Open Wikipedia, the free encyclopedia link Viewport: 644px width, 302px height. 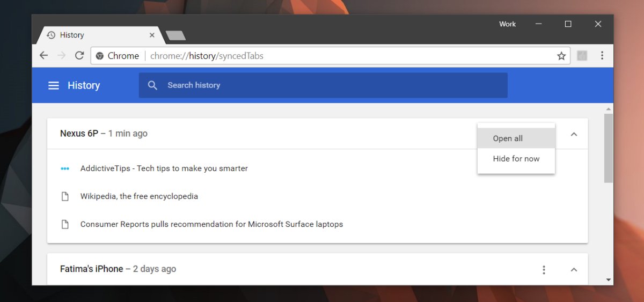pyautogui.click(x=139, y=196)
